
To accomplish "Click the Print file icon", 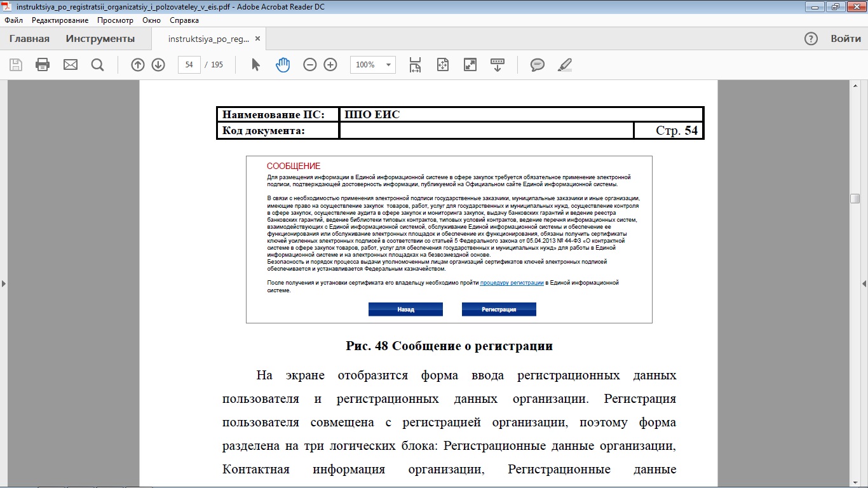I will point(43,65).
